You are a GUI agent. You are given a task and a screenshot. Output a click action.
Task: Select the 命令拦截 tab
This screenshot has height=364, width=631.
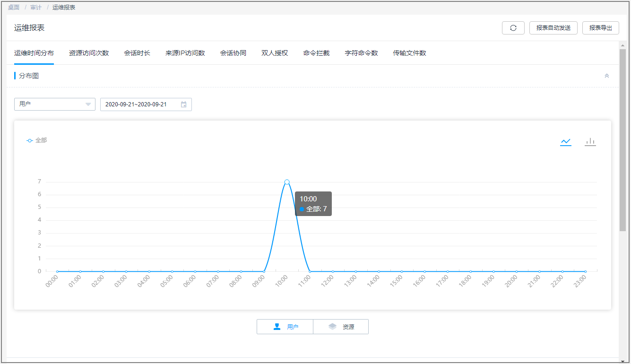317,53
